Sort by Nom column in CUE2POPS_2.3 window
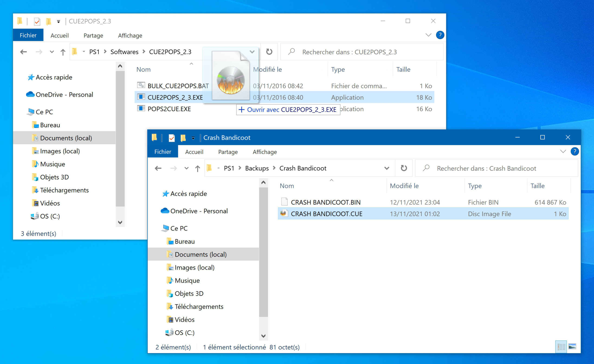The width and height of the screenshot is (594, 364). click(143, 69)
